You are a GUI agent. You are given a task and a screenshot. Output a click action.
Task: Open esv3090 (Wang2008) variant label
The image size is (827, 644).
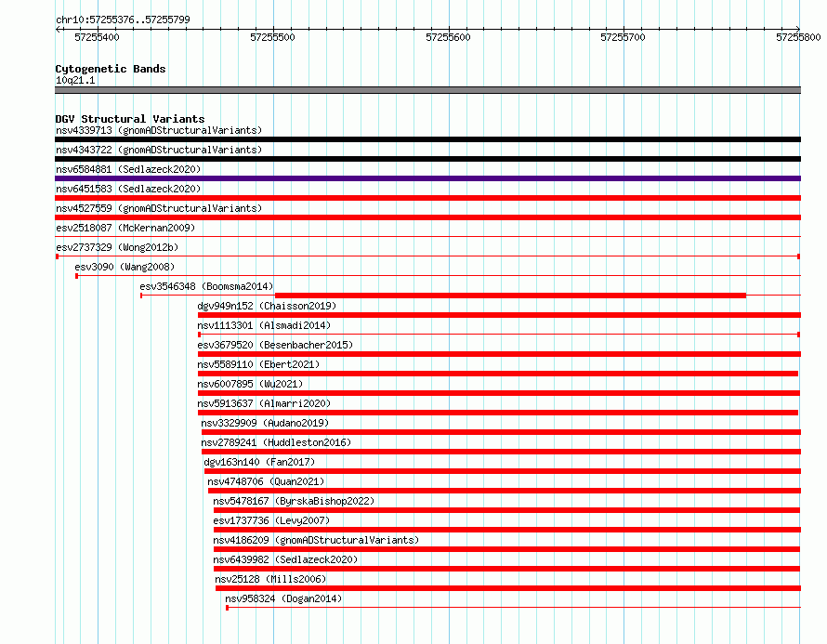[x=125, y=267]
